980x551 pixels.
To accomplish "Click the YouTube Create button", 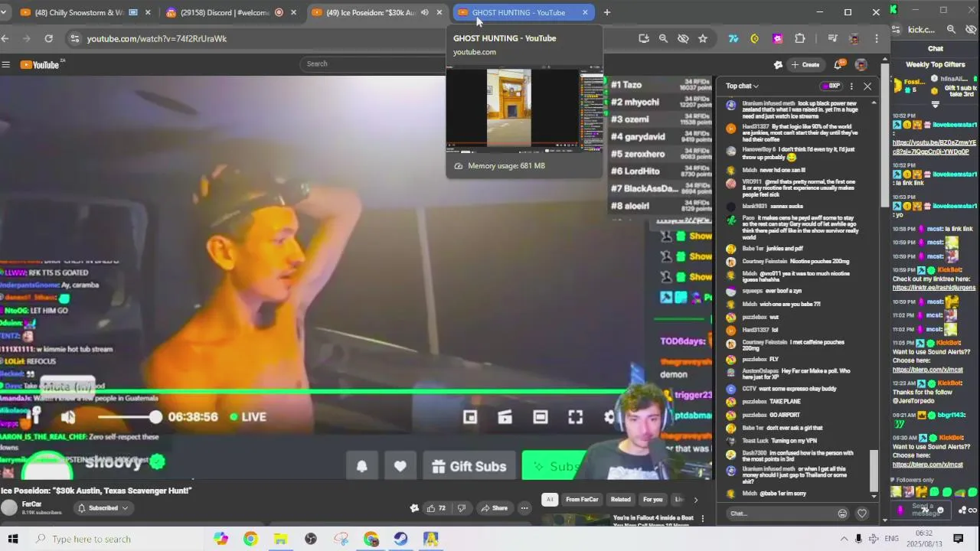I will [805, 64].
